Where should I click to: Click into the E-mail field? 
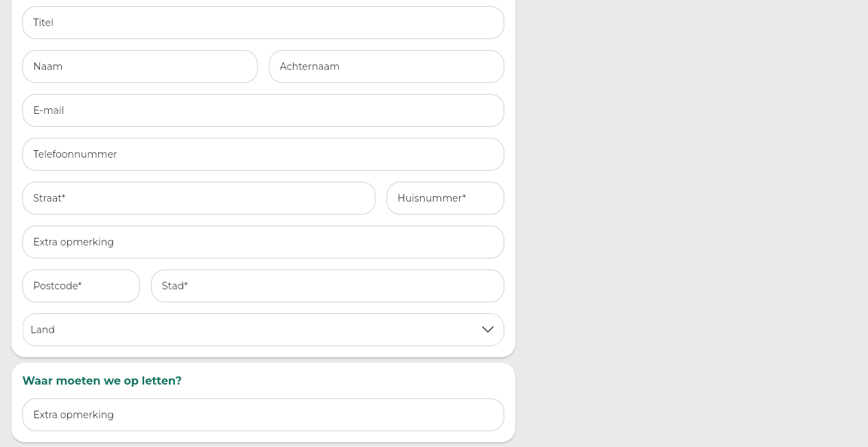(x=263, y=110)
